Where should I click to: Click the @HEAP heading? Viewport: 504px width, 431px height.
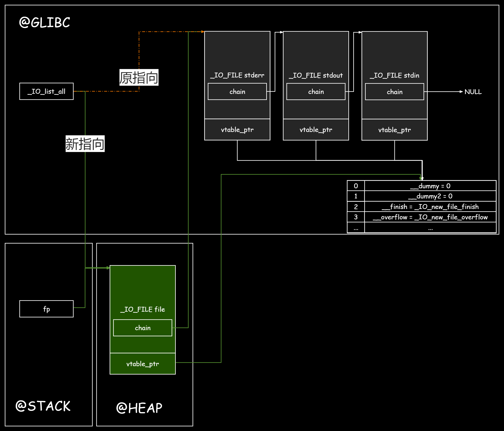[139, 408]
